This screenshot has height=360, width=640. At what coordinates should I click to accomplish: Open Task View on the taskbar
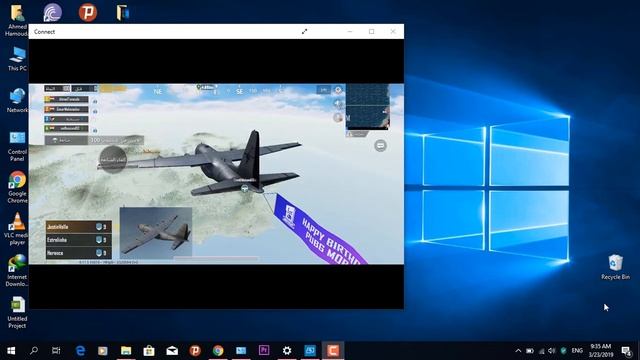pos(56,351)
